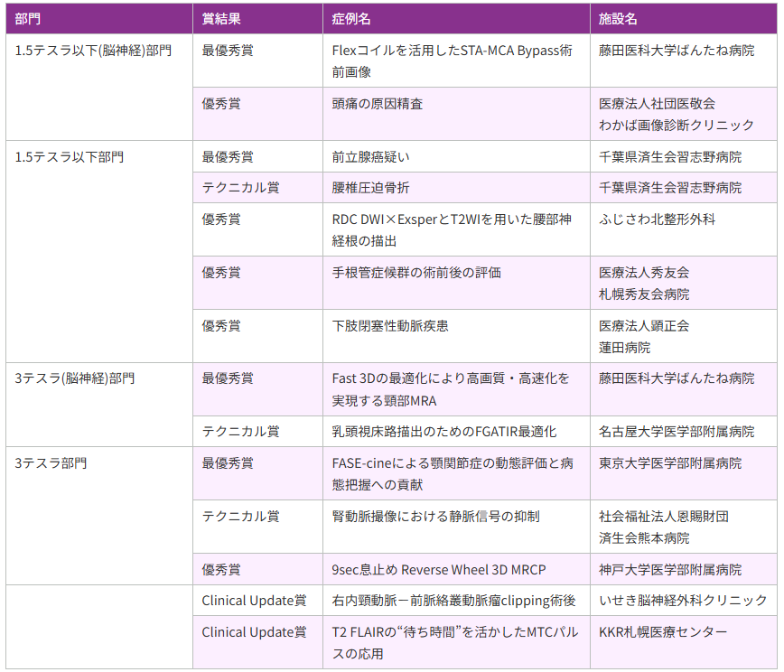Select 乳頭視床路描出のためのFGATIR最適化 case
This screenshot has width=784, height=672.
(444, 432)
